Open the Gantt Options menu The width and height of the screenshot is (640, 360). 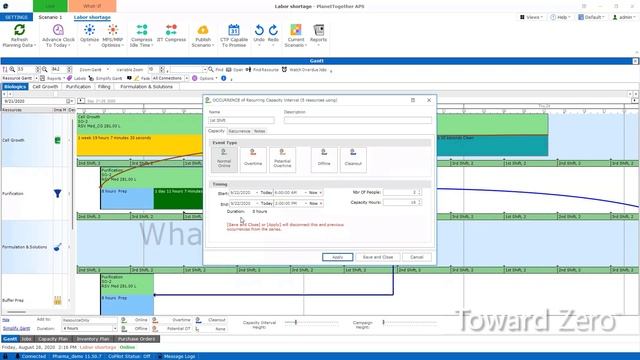click(x=204, y=78)
